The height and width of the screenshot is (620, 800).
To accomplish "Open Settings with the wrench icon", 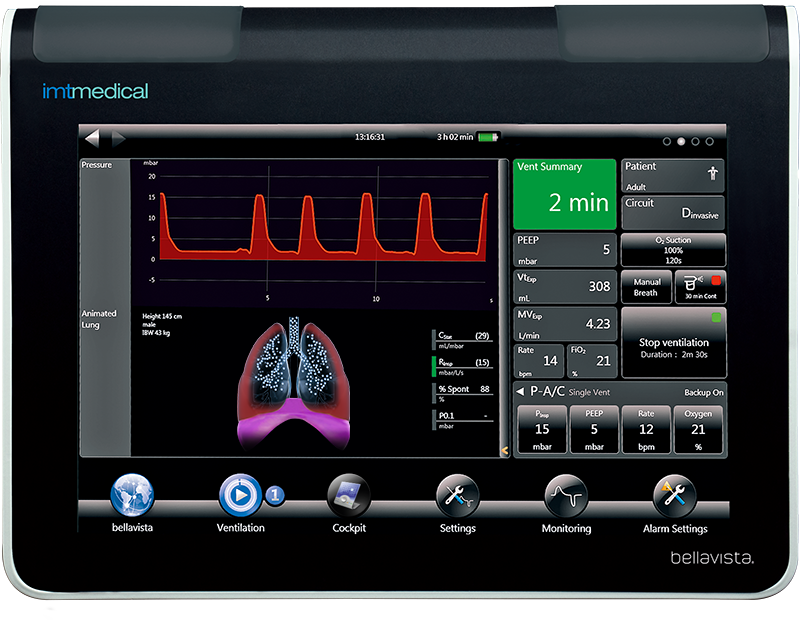I will tap(457, 495).
